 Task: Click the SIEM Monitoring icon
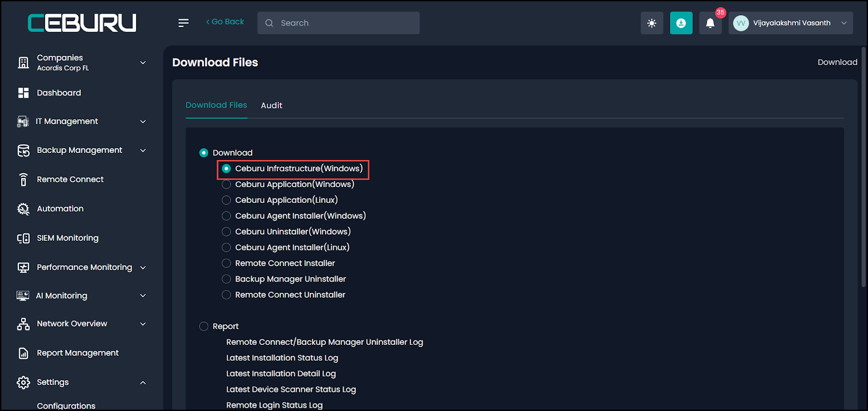point(23,238)
